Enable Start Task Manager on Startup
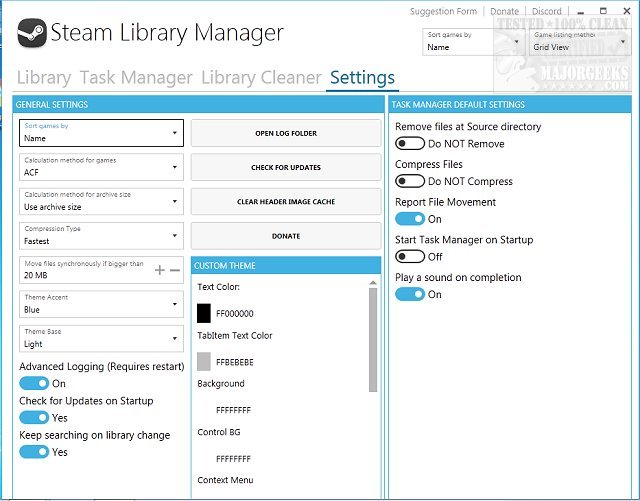The width and height of the screenshot is (640, 501). 410,256
